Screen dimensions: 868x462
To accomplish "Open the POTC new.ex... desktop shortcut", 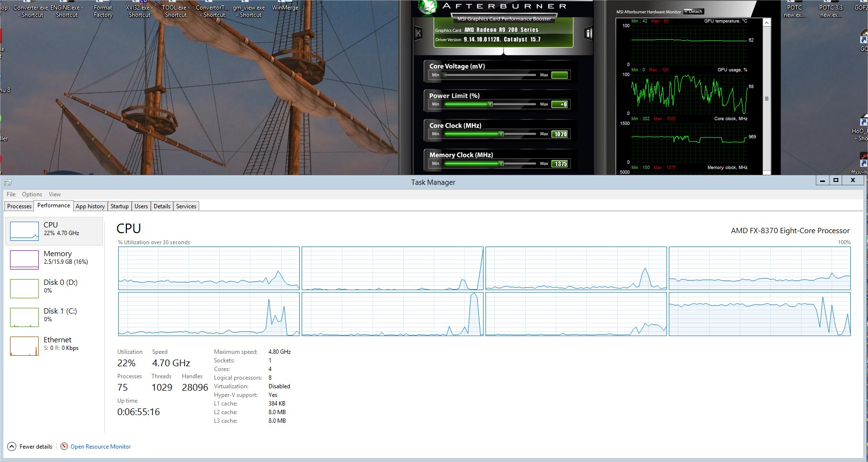I will click(794, 10).
